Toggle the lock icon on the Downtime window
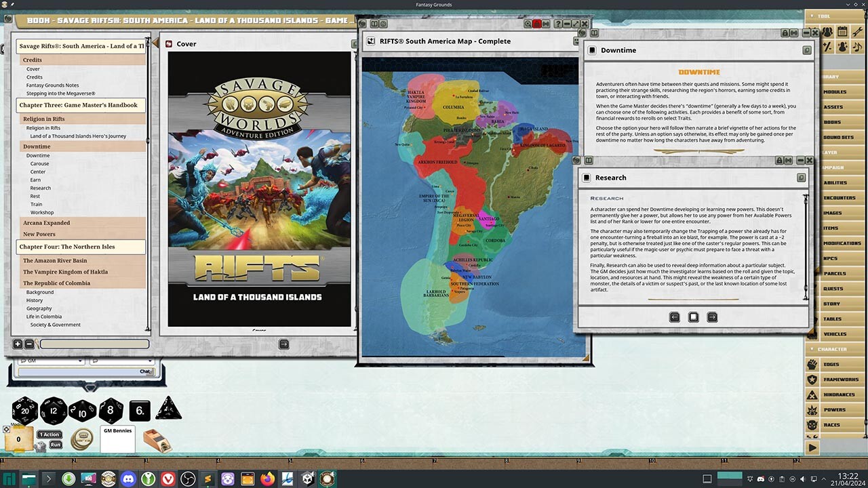 785,33
